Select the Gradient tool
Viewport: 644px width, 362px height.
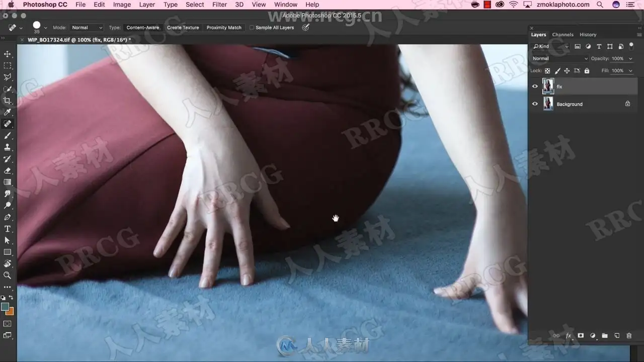(8, 182)
